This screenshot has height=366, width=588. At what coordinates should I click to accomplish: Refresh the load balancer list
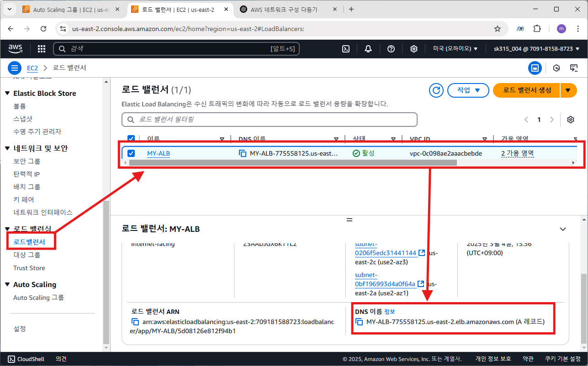point(436,90)
